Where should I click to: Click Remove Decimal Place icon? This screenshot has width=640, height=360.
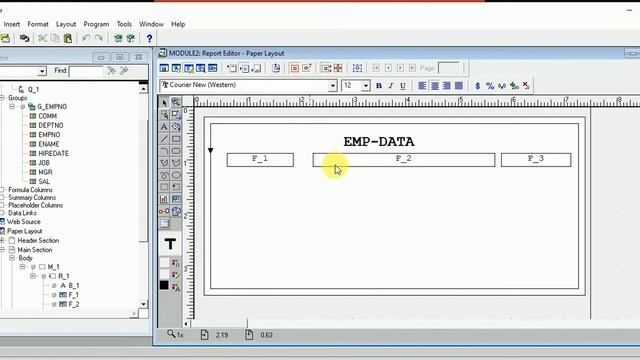click(526, 86)
